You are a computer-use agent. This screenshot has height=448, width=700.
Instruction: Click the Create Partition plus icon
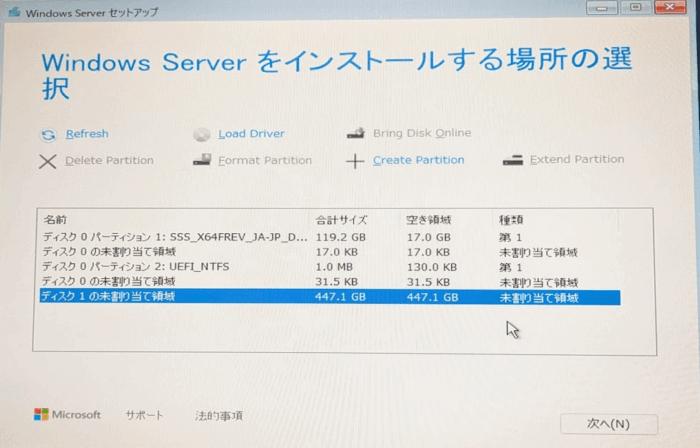(355, 161)
